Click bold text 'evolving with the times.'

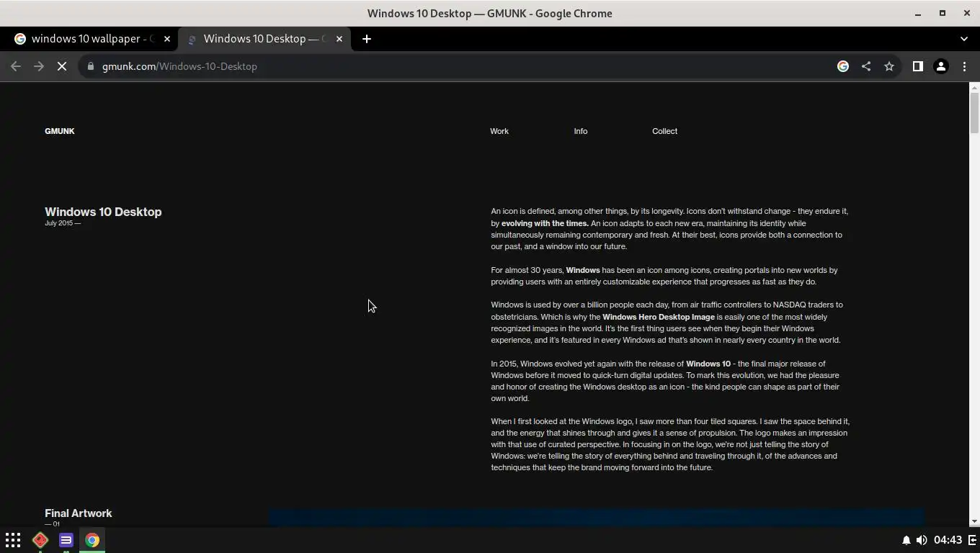point(545,223)
